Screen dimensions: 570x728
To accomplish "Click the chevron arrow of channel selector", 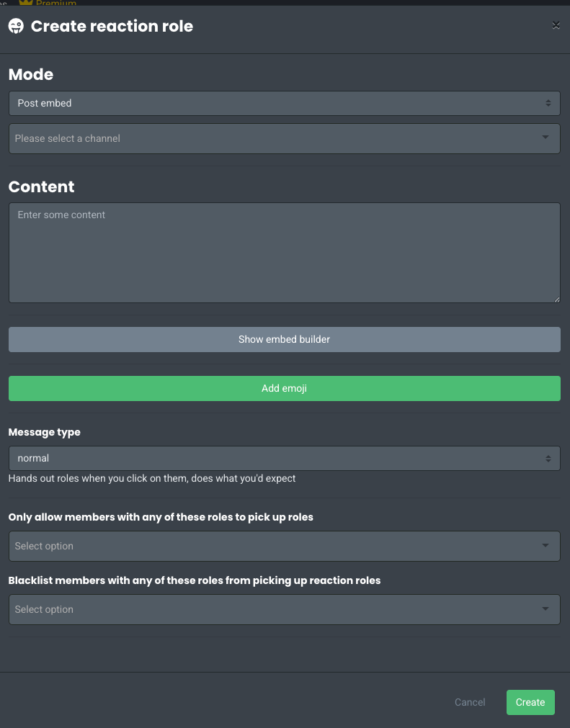I will [x=545, y=138].
